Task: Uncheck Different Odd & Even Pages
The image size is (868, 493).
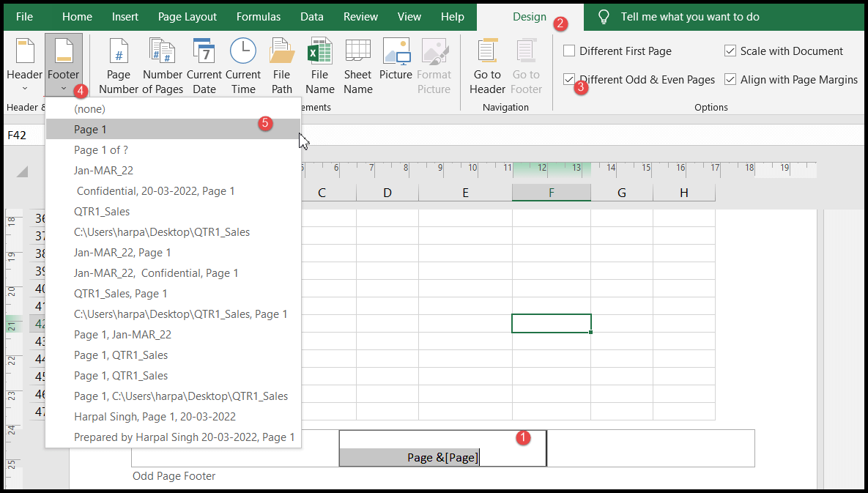Action: point(569,79)
